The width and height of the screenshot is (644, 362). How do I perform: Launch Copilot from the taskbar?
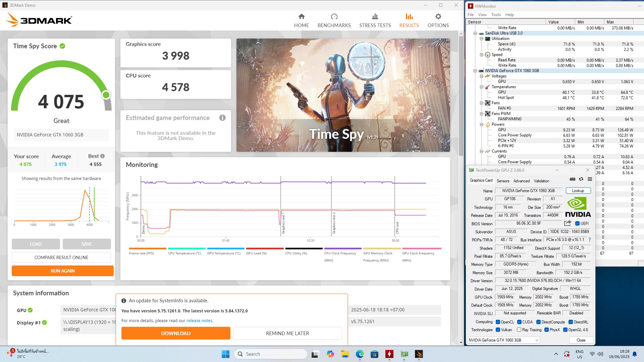(x=330, y=354)
